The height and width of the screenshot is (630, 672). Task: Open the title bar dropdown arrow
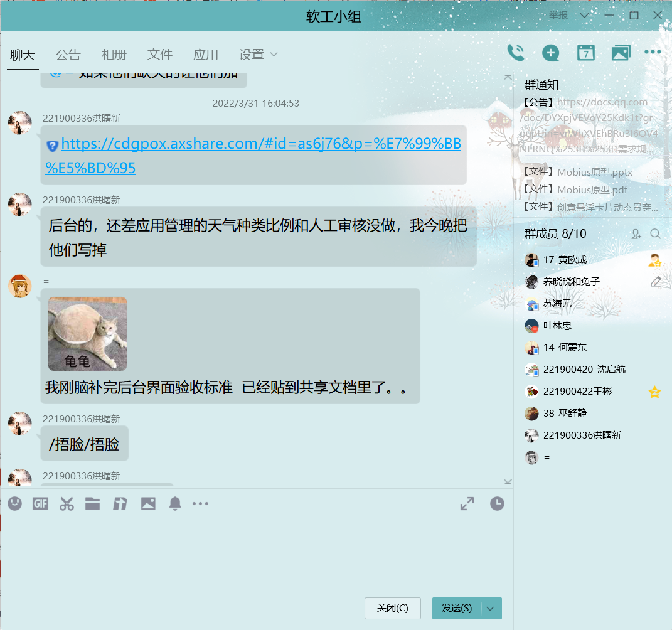[584, 16]
